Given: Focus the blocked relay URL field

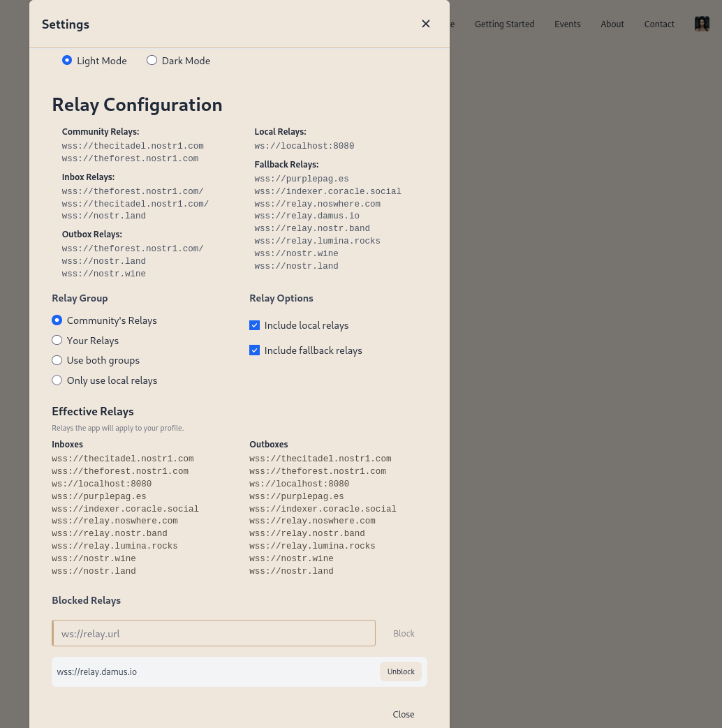Looking at the screenshot, I should pos(214,633).
